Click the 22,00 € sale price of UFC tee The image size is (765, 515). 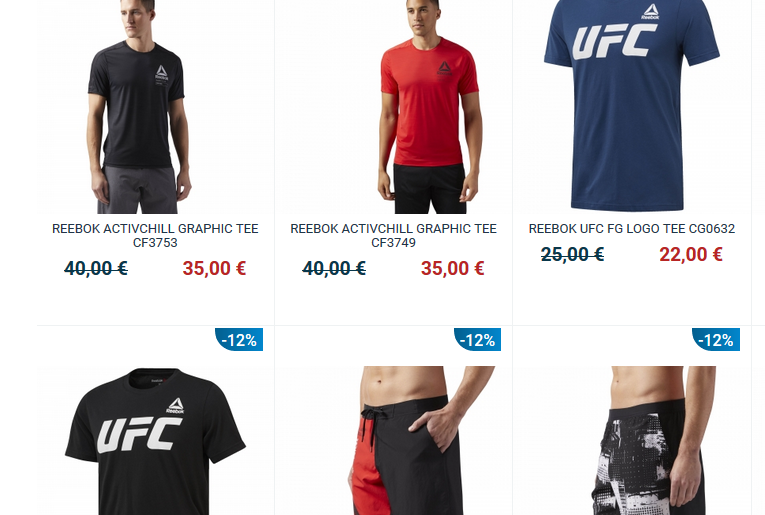coord(690,255)
